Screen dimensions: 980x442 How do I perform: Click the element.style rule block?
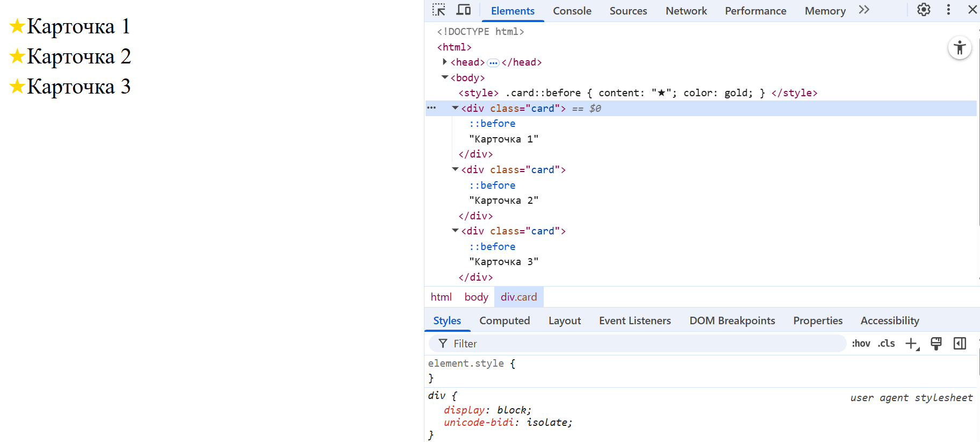[x=701, y=370]
